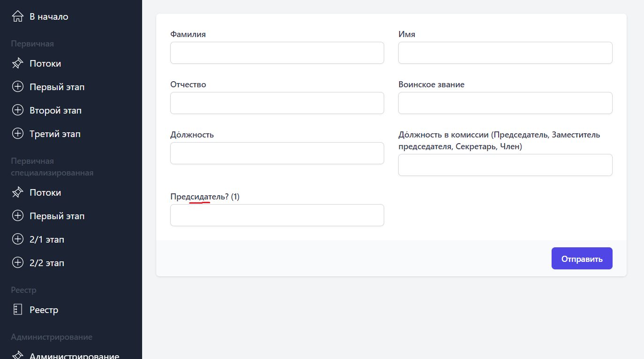Click the Реестр list icon in the sidebar
This screenshot has width=644, height=359.
pos(17,310)
